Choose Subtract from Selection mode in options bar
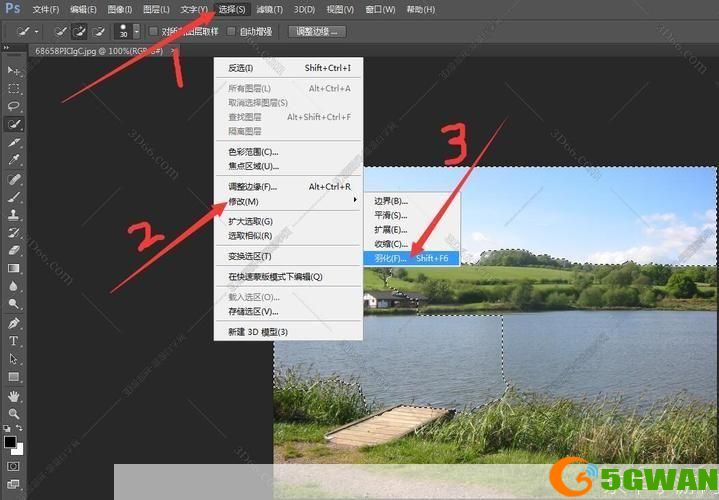 [98, 31]
